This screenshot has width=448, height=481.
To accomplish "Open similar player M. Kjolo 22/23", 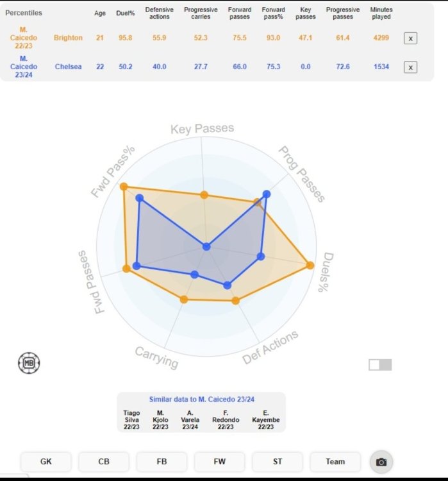I will point(160,419).
